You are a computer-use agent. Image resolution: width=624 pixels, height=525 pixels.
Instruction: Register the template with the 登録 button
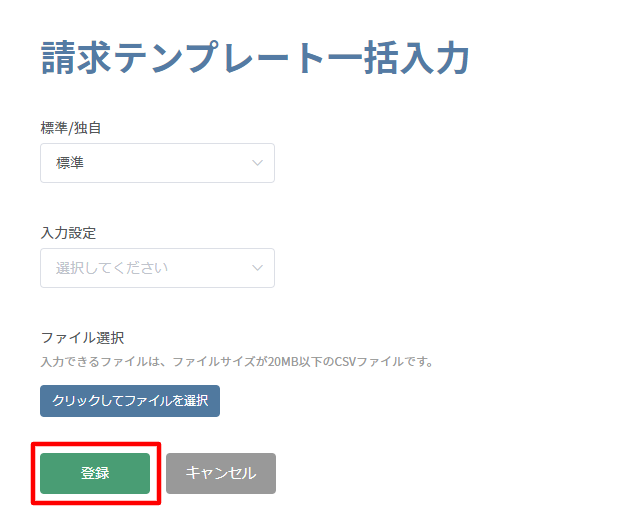(95, 473)
